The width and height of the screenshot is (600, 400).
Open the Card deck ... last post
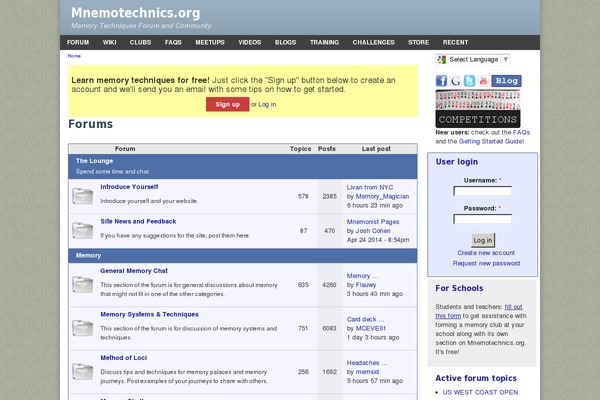point(365,319)
